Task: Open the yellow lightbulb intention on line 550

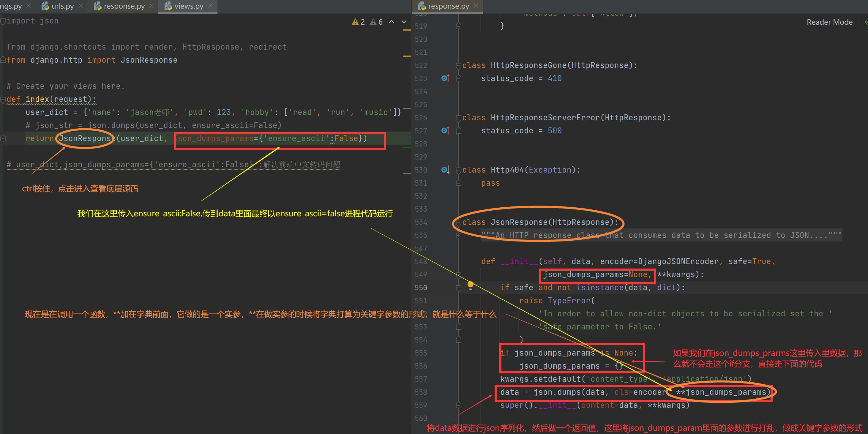Action: point(471,285)
